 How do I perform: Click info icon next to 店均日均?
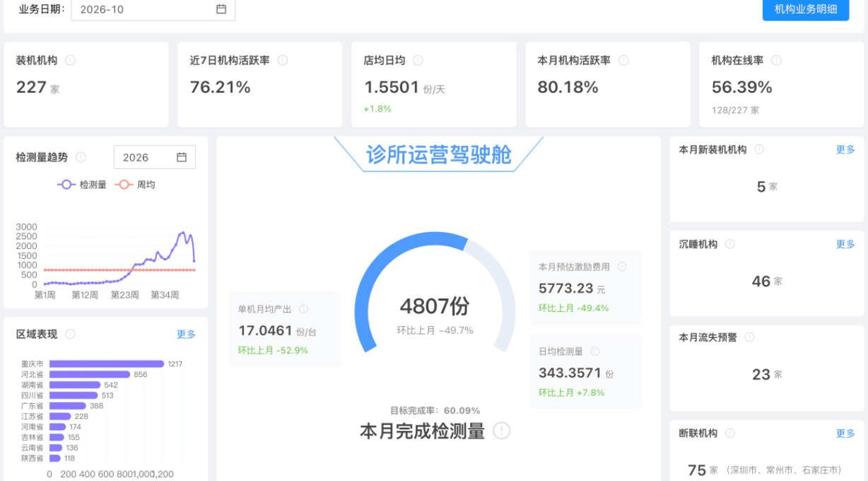418,61
